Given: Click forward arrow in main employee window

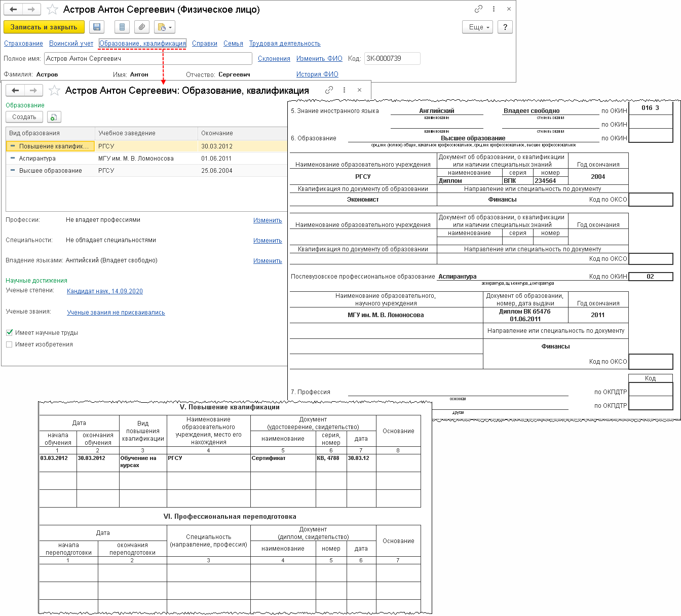Looking at the screenshot, I should coord(31,10).
